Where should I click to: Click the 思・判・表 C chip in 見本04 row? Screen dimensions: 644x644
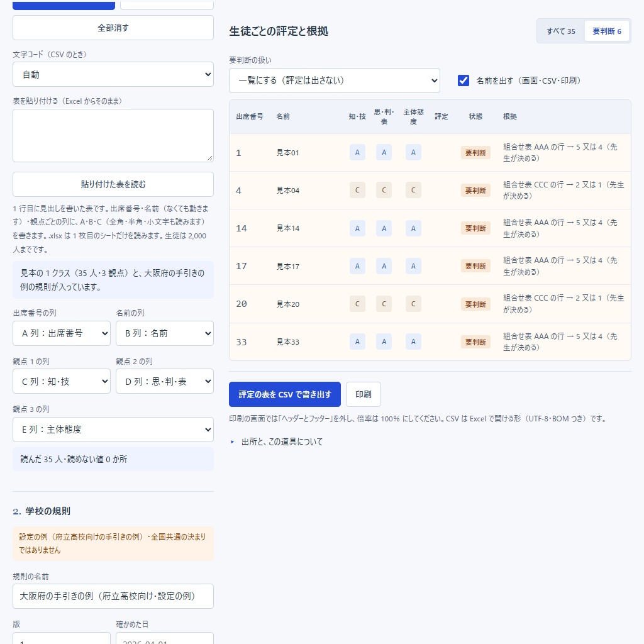coord(384,190)
